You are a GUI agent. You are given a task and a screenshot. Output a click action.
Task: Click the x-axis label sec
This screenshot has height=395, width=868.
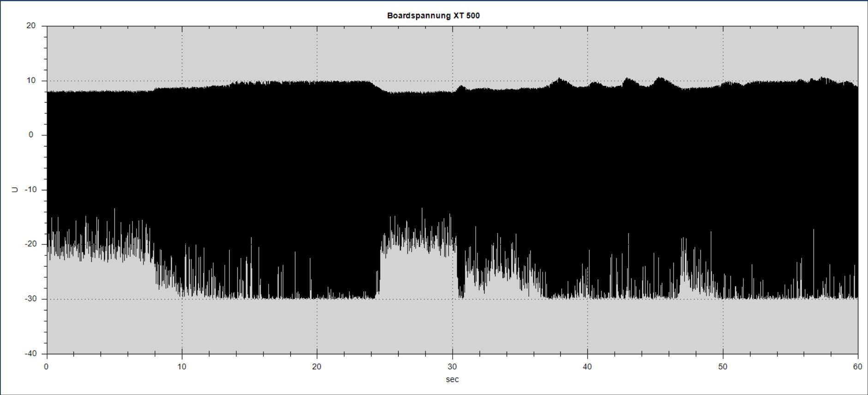452,380
